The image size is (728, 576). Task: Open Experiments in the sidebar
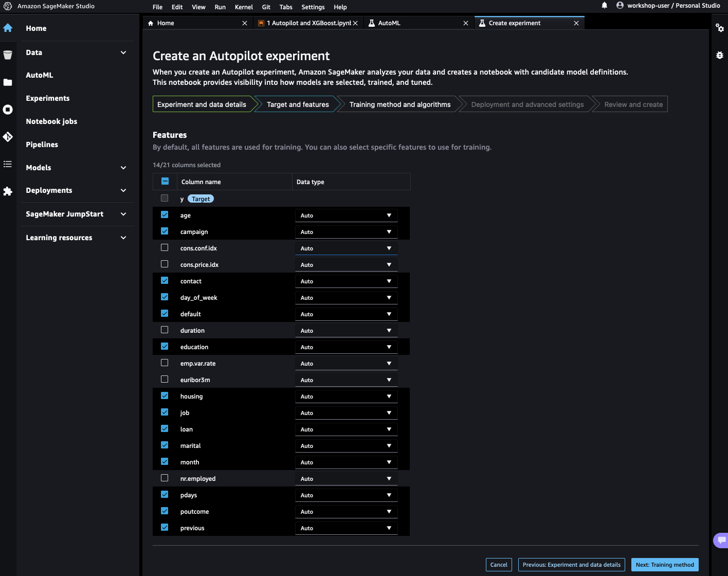pyautogui.click(x=48, y=98)
